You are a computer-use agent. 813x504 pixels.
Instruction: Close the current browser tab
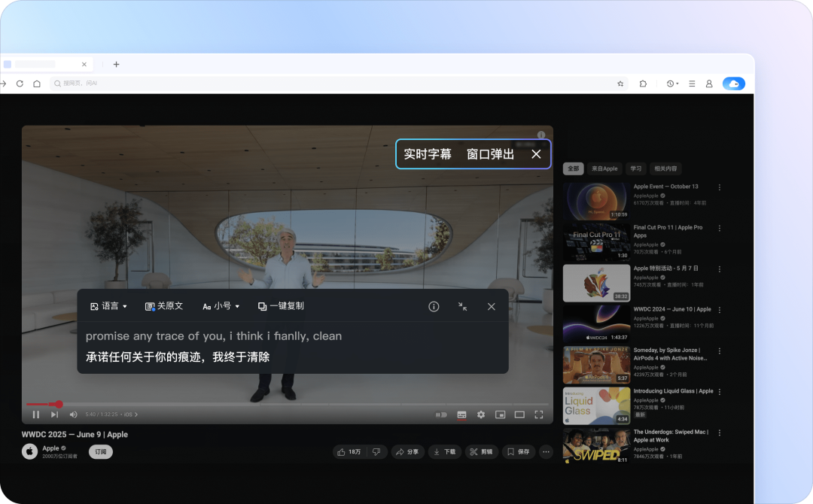pos(84,64)
